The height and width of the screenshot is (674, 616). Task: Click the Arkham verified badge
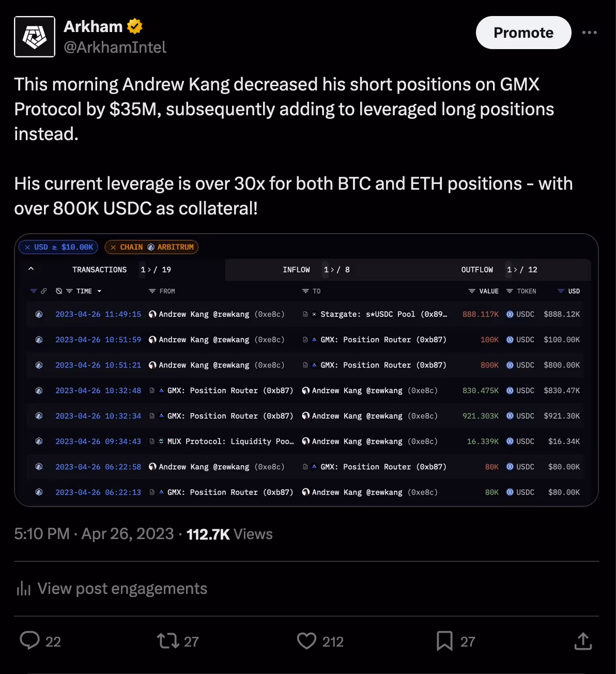click(134, 26)
